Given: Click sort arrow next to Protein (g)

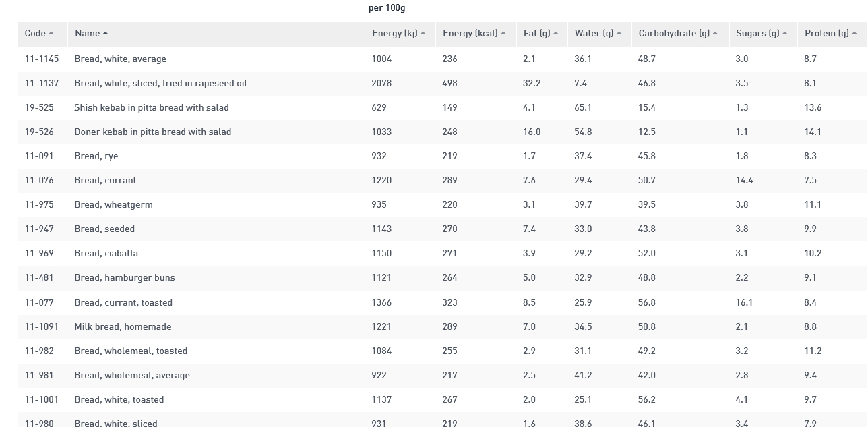Looking at the screenshot, I should (854, 34).
